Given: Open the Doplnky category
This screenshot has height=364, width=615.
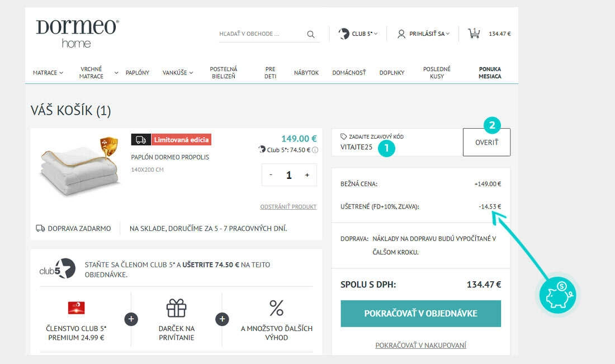Looking at the screenshot, I should pos(392,73).
